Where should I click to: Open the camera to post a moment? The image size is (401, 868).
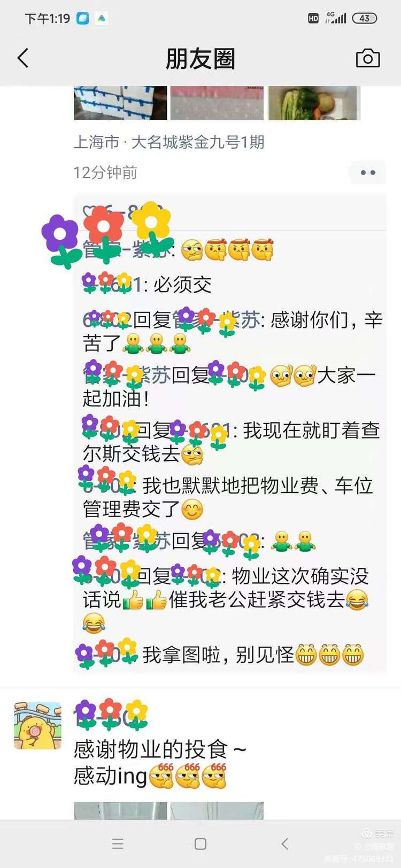368,58
